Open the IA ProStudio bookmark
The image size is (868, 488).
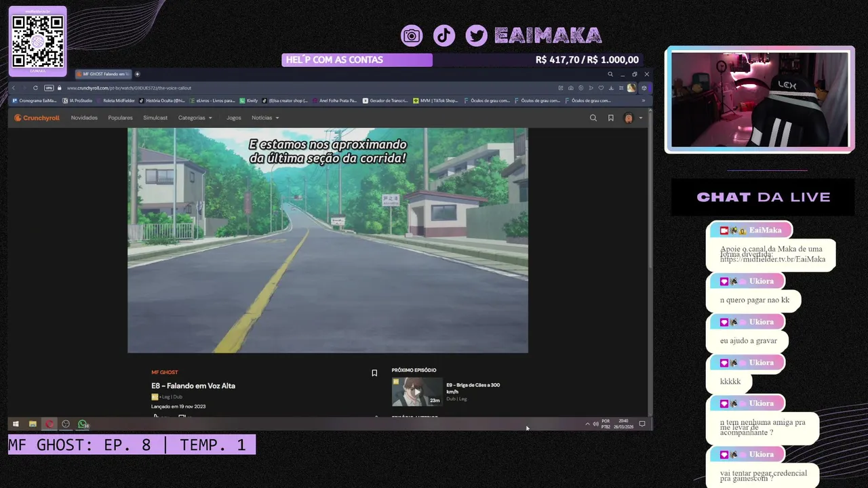pos(77,100)
